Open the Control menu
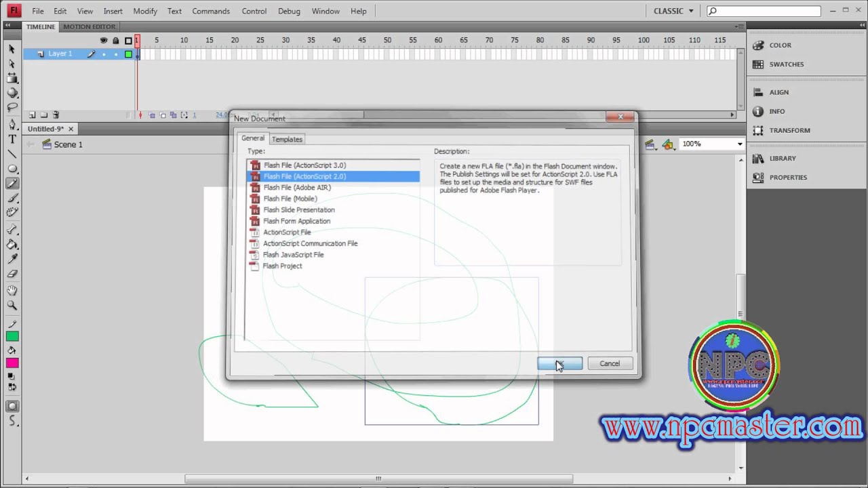This screenshot has width=868, height=488. [x=254, y=11]
